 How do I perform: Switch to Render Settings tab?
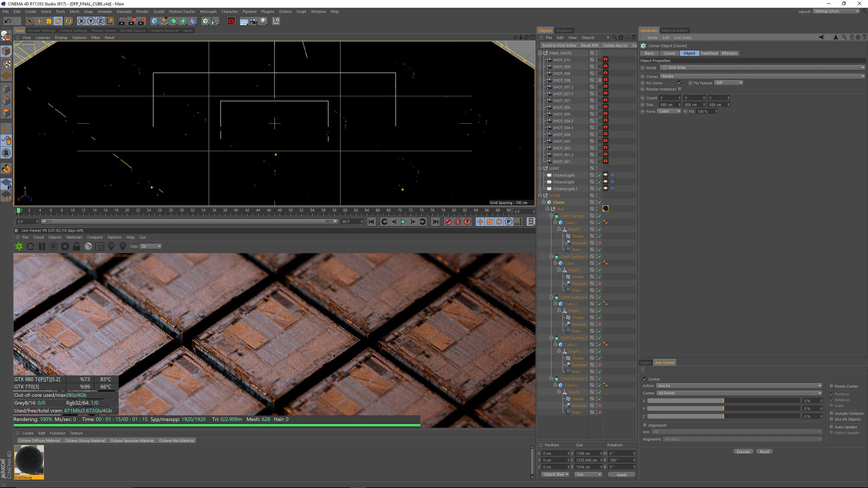pyautogui.click(x=42, y=31)
